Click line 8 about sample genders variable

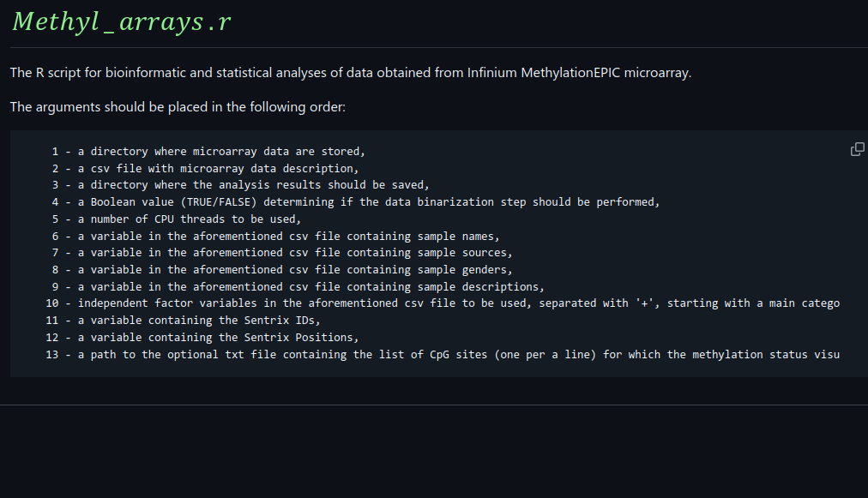coord(281,270)
